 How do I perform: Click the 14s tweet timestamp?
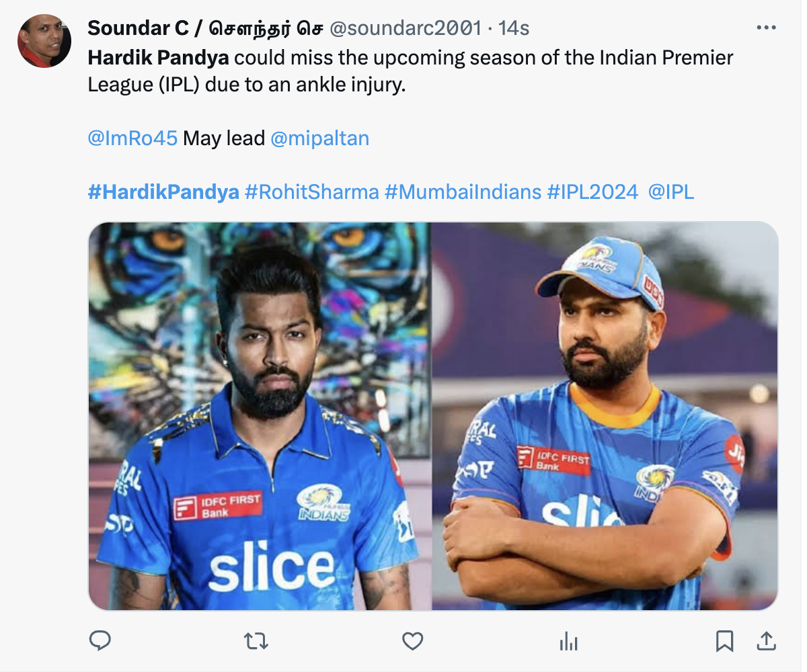(x=514, y=28)
